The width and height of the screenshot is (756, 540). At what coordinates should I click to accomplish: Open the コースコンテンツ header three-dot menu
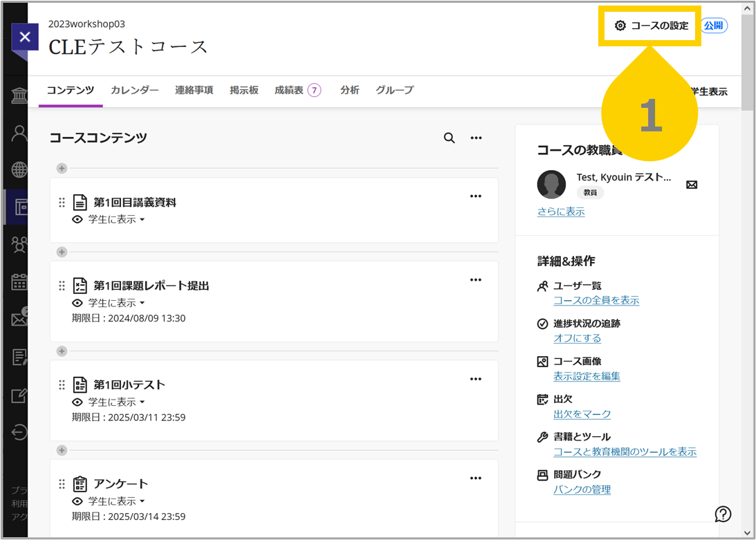(476, 138)
